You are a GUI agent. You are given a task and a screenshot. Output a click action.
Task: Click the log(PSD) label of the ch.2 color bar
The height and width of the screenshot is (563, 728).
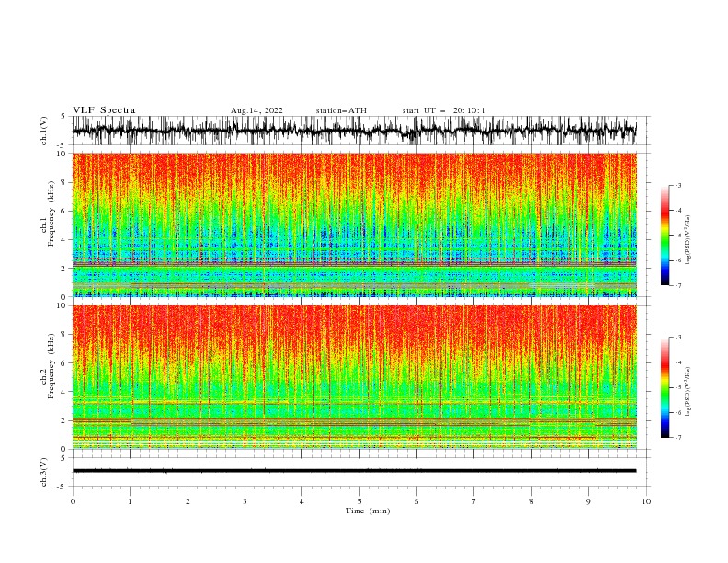[x=688, y=391]
